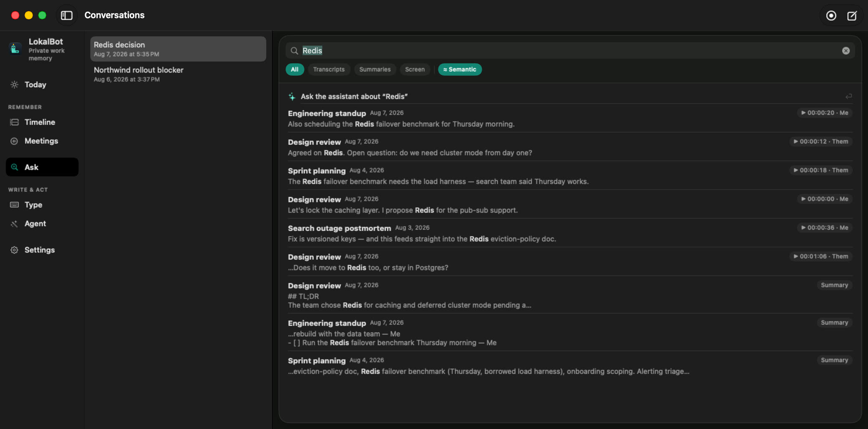Click Summary badge on Sprint planning row
Screen dimensions: 868x429
pyautogui.click(x=834, y=360)
